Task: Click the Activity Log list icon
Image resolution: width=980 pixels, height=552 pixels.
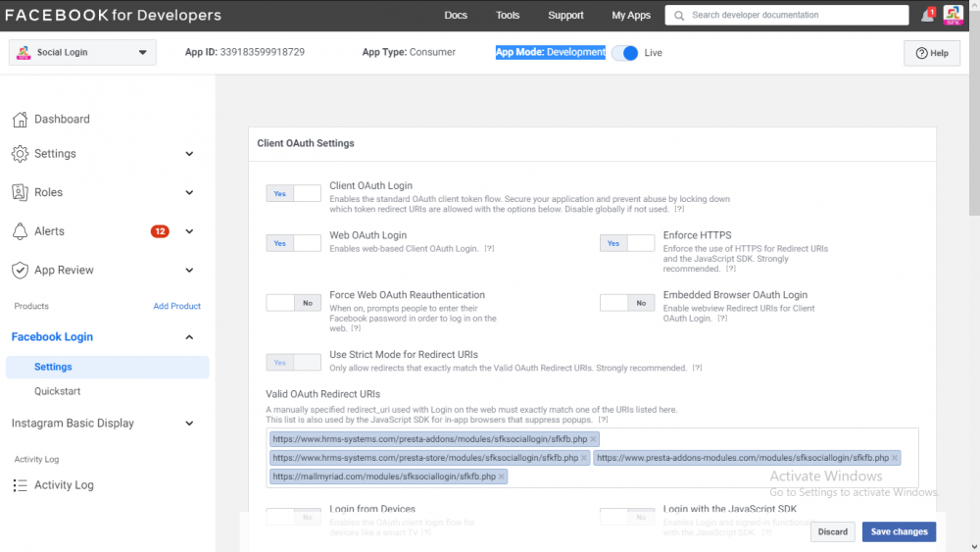Action: click(20, 485)
